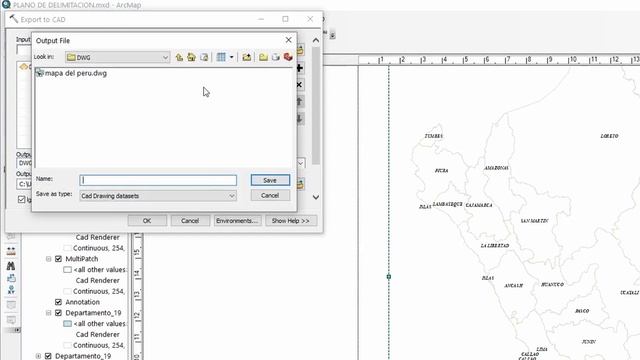Open the Environments... settings
This screenshot has height=360, width=640.
tap(238, 220)
